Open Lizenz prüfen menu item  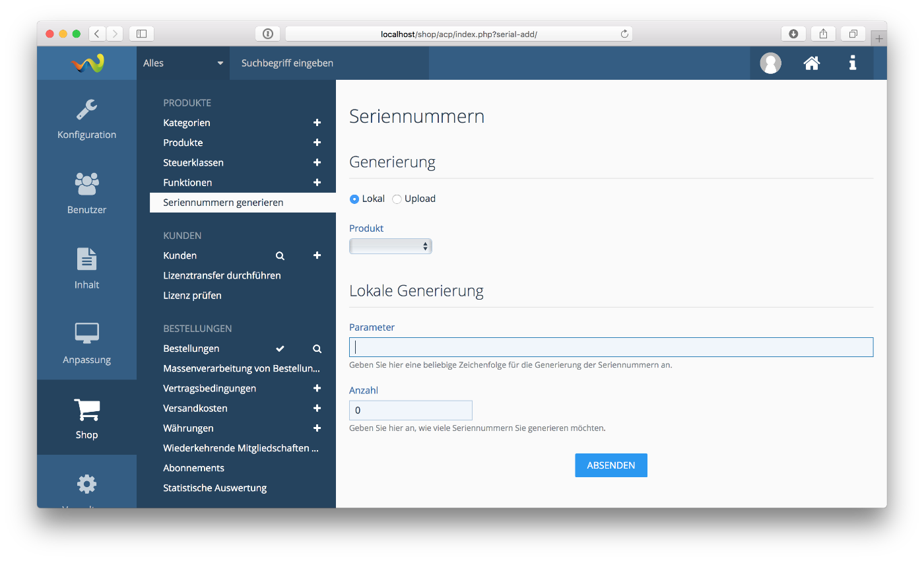(x=192, y=296)
